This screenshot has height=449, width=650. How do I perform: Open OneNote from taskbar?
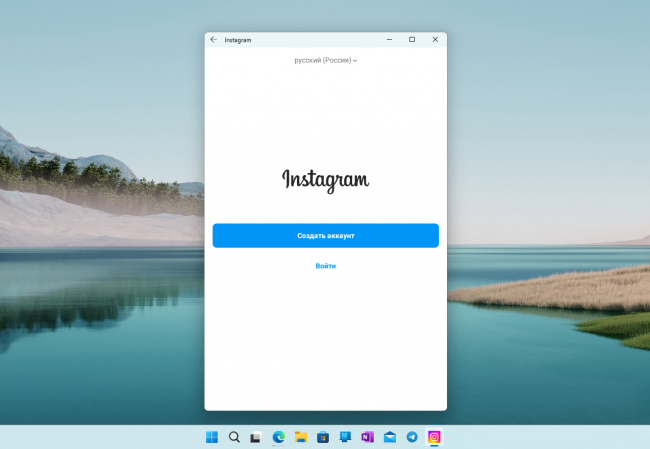(x=367, y=437)
